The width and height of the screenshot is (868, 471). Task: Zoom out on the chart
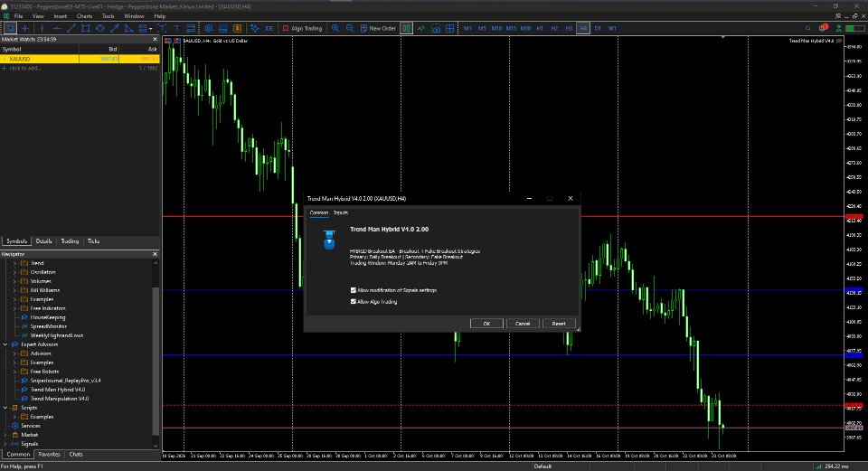[350, 28]
